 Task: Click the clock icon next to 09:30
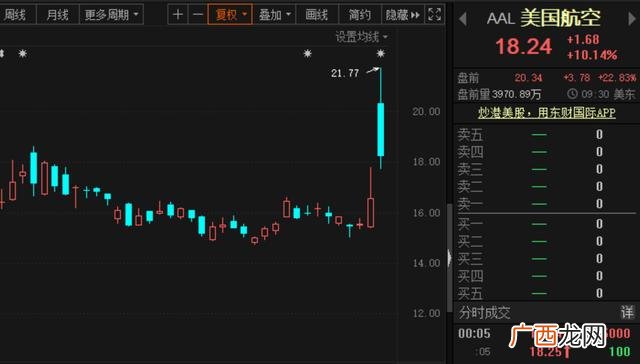tap(572, 94)
